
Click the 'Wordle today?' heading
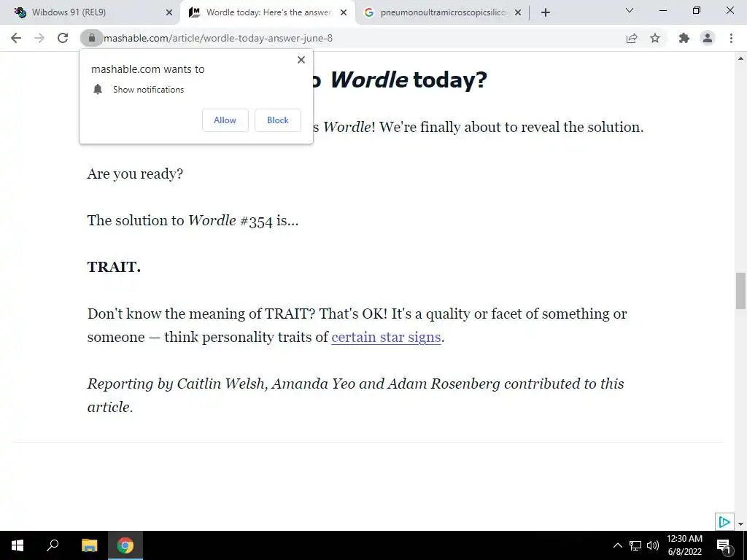coord(409,79)
